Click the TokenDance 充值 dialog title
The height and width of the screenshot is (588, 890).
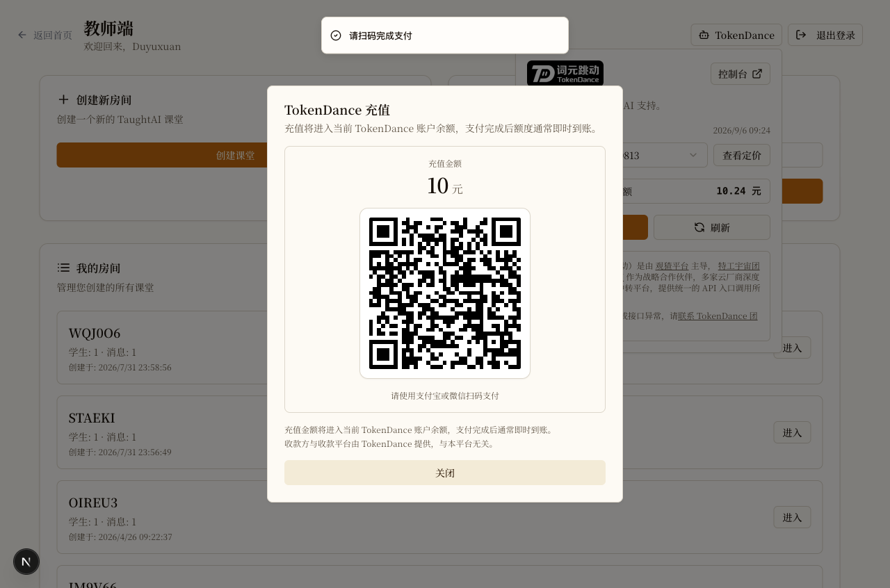[x=337, y=110]
